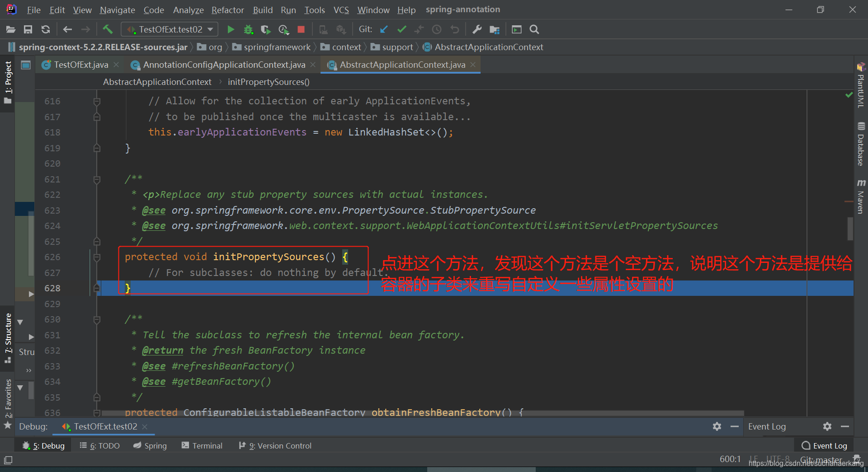Open the Database side panel
Image resolution: width=868 pixels, height=472 pixels.
coord(861,144)
